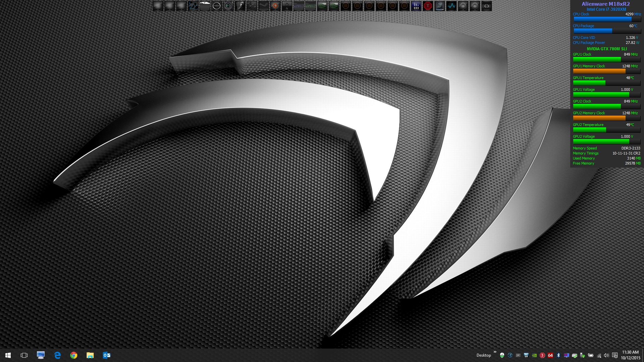
Task: Click the red 64 temperature tray icon
Action: (x=550, y=355)
